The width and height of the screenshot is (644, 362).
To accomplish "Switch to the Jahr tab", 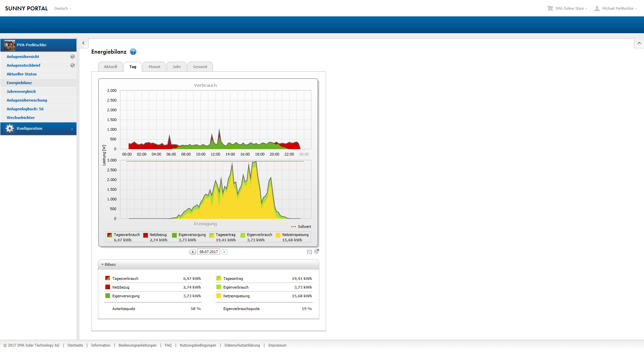I will click(177, 67).
